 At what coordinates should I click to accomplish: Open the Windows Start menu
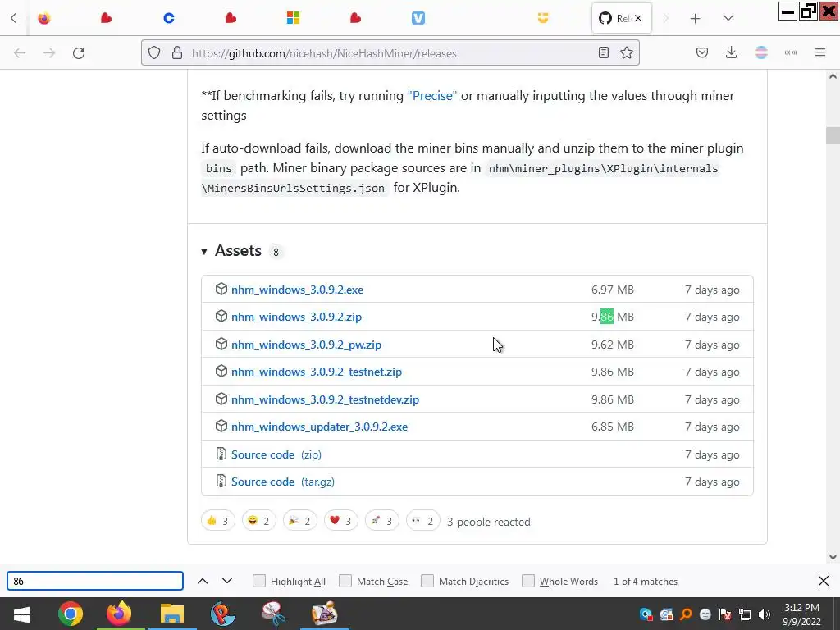pos(21,614)
